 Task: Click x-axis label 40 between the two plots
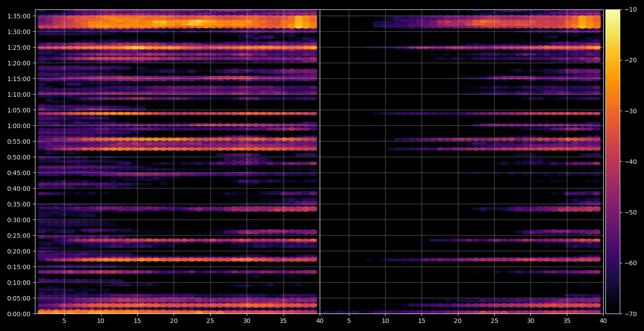(x=320, y=321)
